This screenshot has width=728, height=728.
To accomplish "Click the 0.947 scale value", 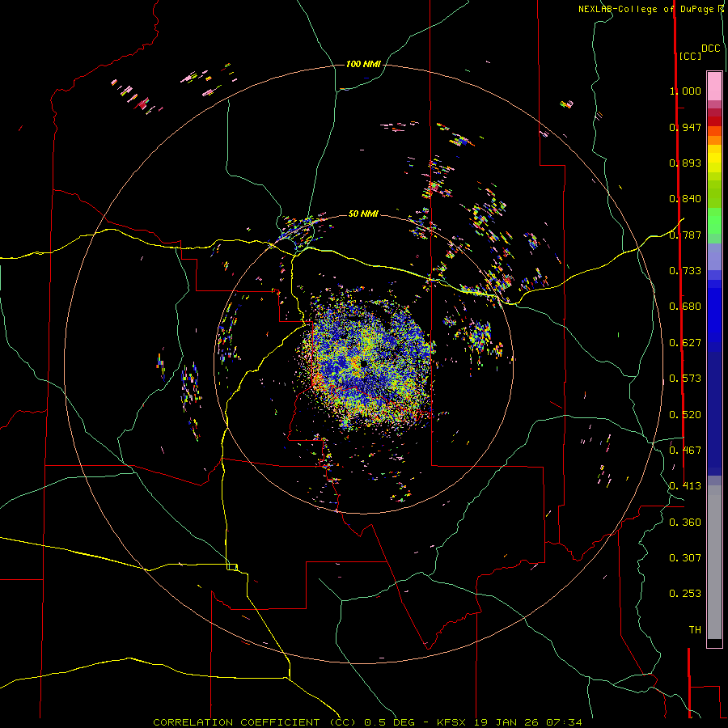I will point(685,127).
